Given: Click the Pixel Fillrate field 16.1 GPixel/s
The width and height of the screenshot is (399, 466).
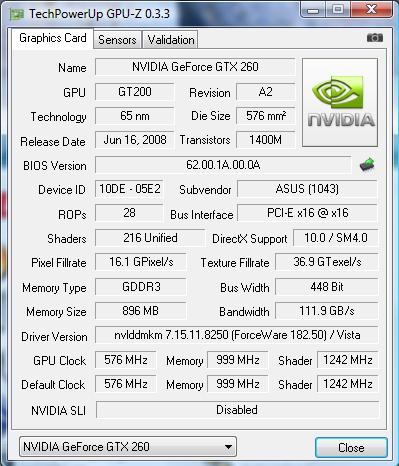Looking at the screenshot, I should (141, 262).
